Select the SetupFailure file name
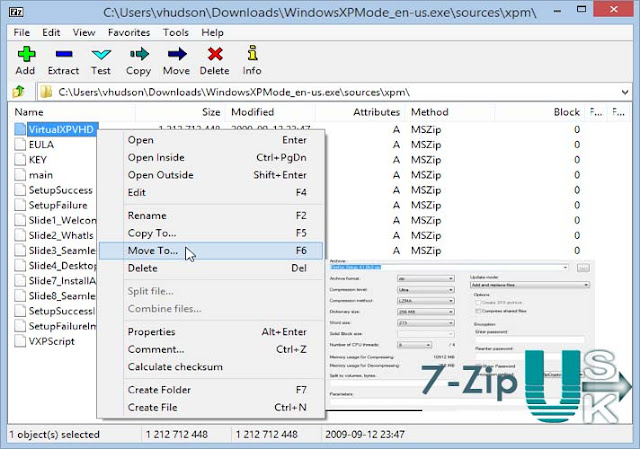 (x=58, y=205)
